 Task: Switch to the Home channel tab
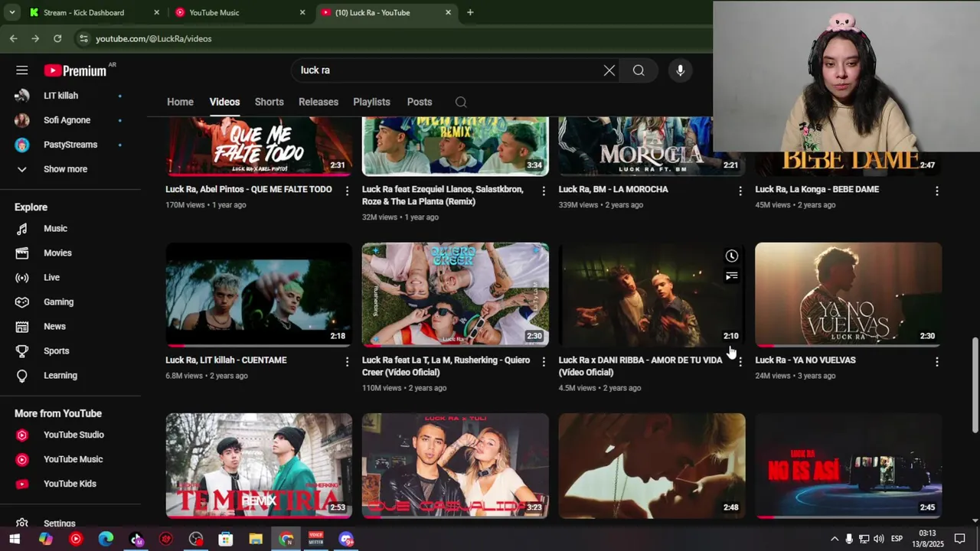[x=180, y=102]
